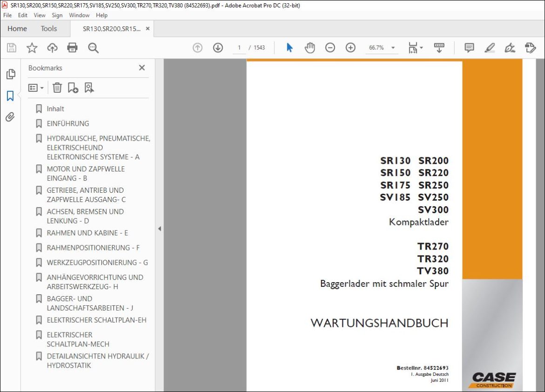Open DETAILANSICHTEN HYDRAULIK / HYDROSTATIK bookmark

coord(98,361)
